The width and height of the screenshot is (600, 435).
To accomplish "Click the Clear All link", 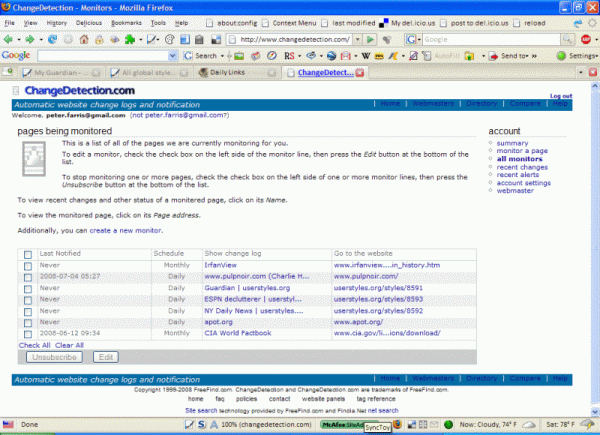I will tap(69, 345).
